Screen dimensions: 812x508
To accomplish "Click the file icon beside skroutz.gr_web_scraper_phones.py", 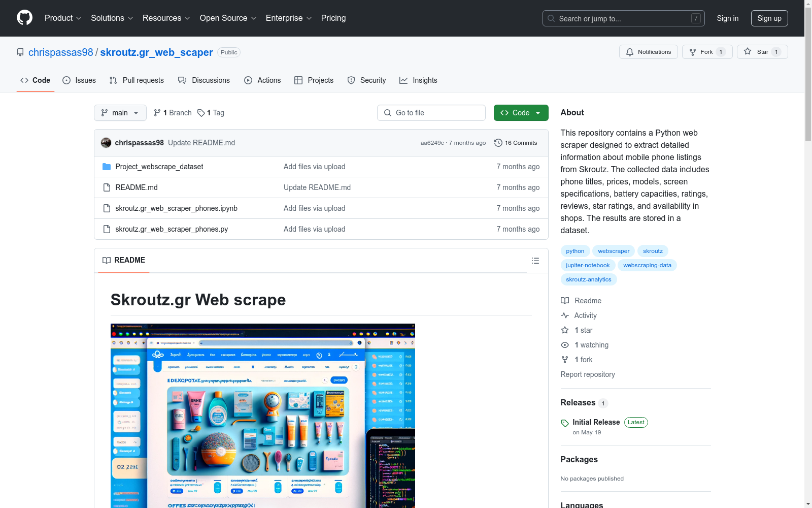I will 107,229.
